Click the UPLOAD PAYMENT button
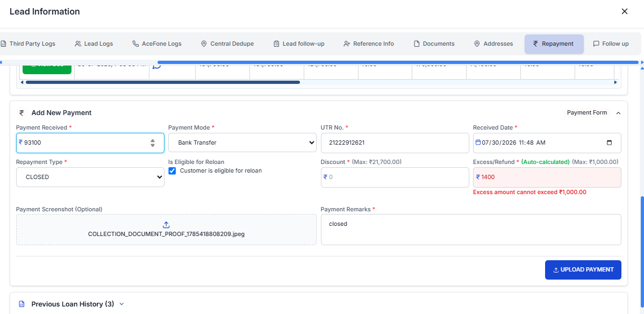The image size is (644, 314). 583,269
